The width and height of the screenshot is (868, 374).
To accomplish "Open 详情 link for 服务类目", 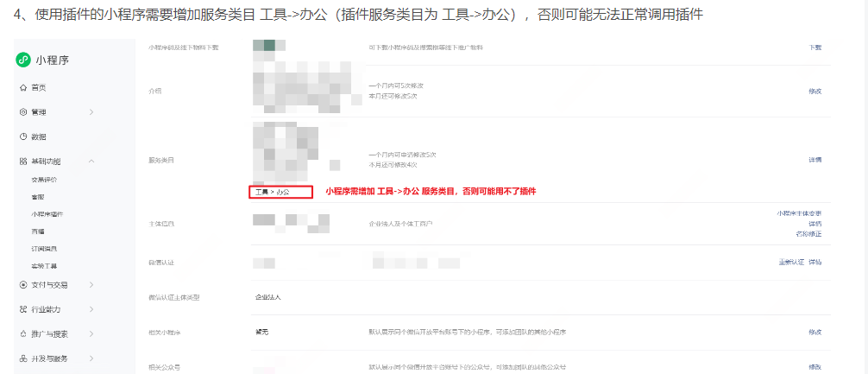I will pyautogui.click(x=815, y=160).
